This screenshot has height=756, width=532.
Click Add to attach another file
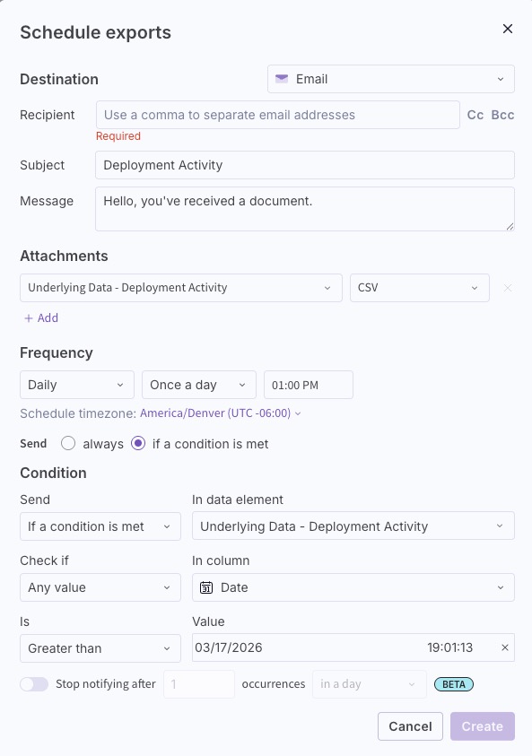coord(40,317)
